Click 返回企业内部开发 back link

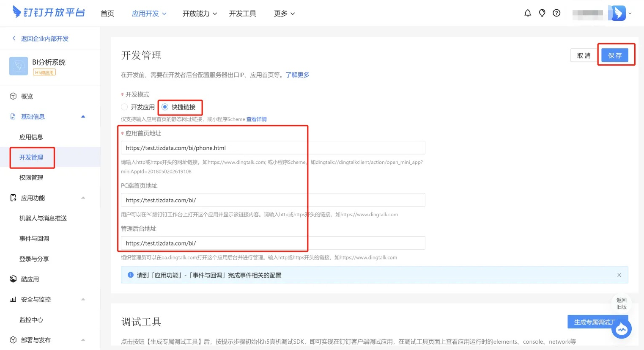coord(44,39)
